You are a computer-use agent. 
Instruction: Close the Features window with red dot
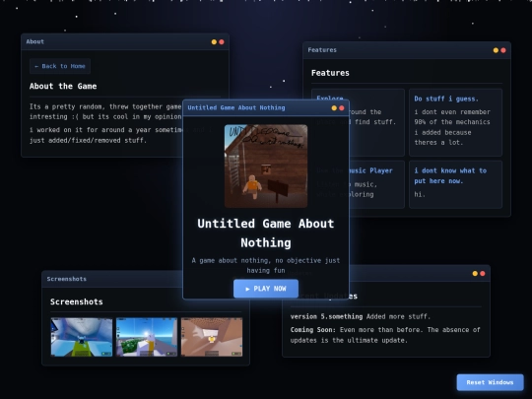503,50
